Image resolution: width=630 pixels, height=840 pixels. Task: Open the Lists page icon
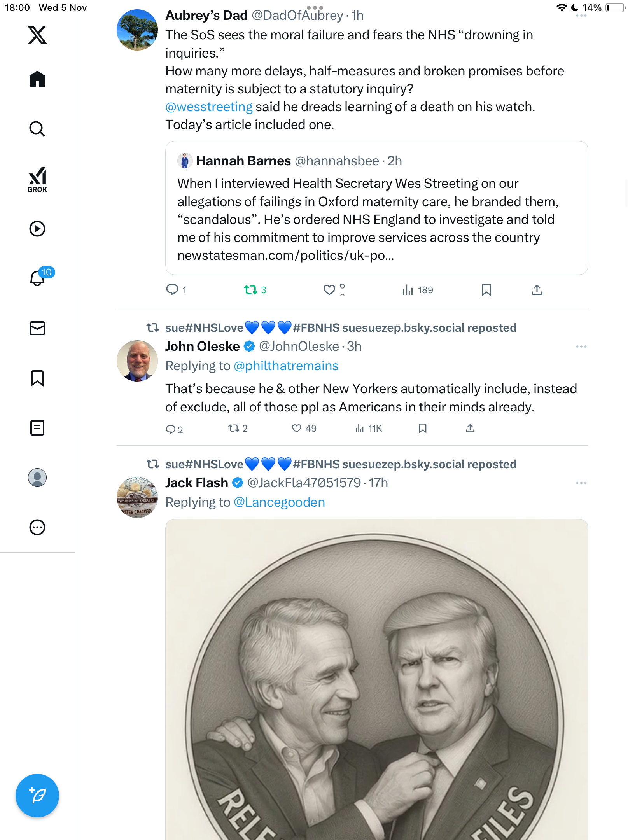tap(37, 428)
